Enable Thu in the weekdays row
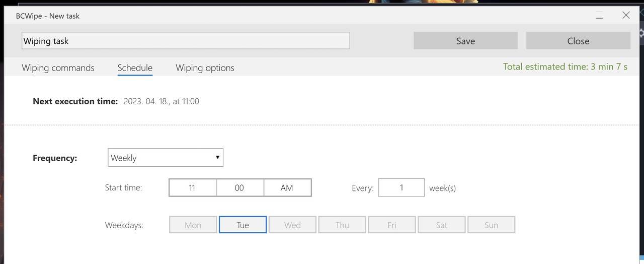The image size is (644, 264). [x=342, y=225]
